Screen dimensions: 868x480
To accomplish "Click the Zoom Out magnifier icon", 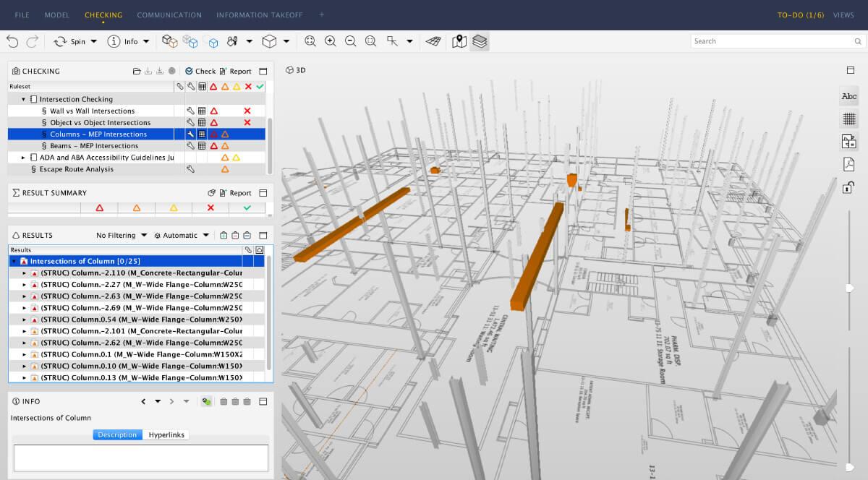I will click(351, 42).
